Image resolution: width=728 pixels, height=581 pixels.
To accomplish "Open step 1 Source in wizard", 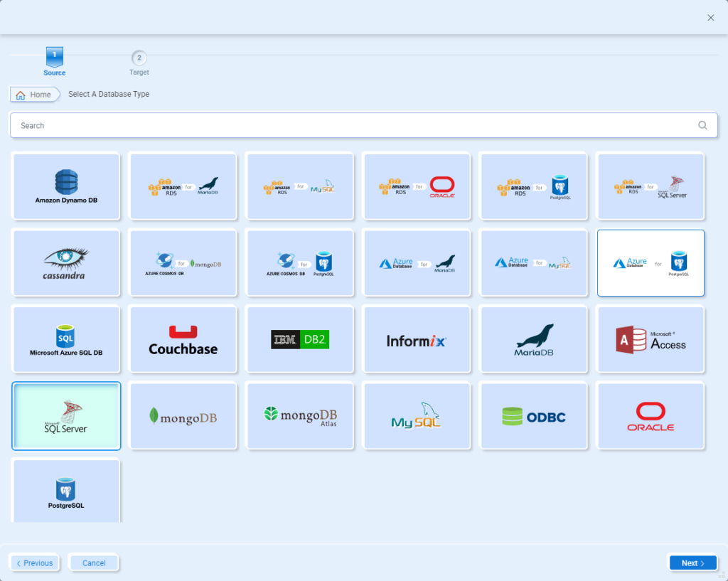I will (55, 58).
